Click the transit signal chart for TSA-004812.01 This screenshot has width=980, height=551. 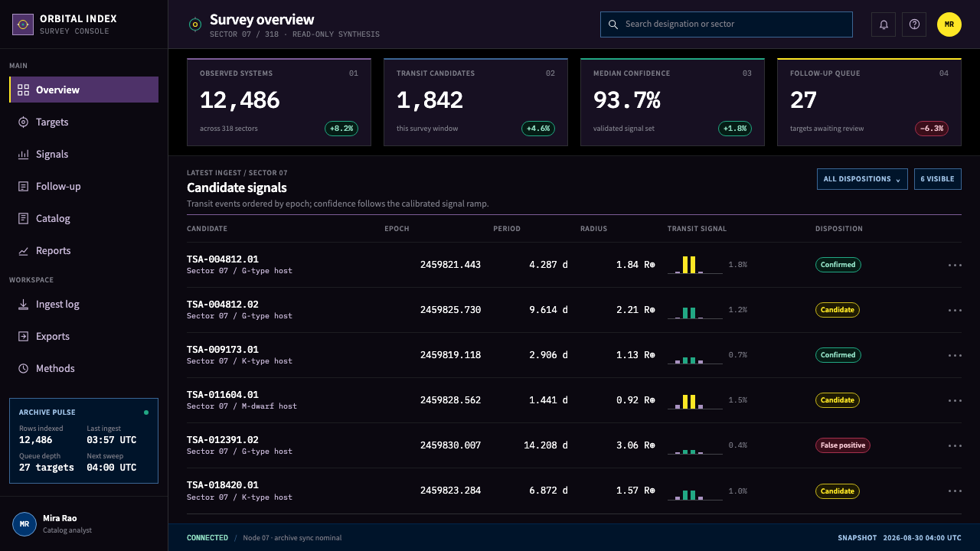click(695, 265)
